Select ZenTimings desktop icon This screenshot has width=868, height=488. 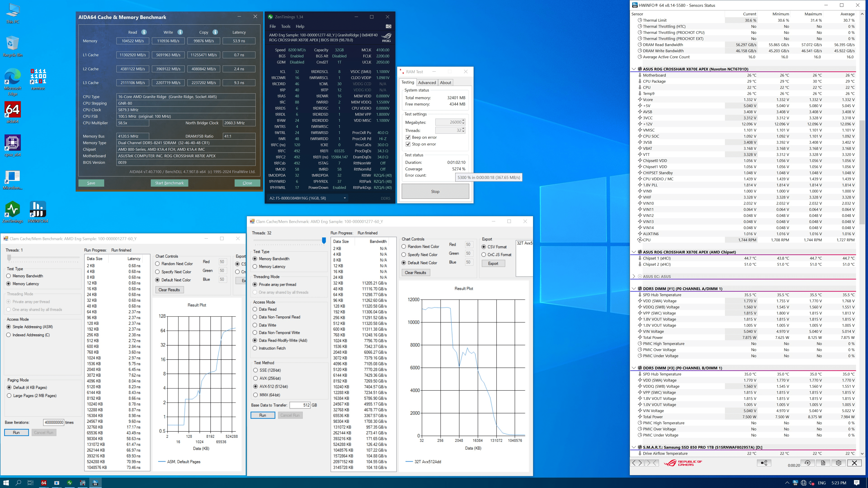pos(12,212)
